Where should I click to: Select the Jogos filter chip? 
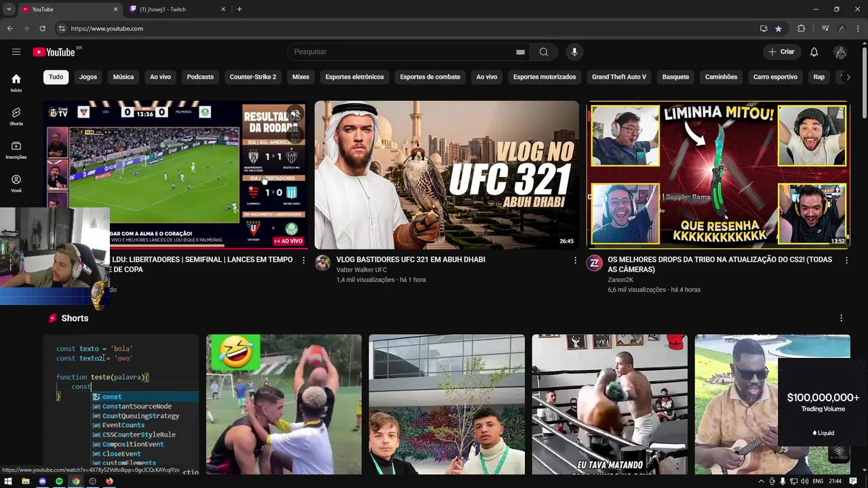pyautogui.click(x=88, y=77)
